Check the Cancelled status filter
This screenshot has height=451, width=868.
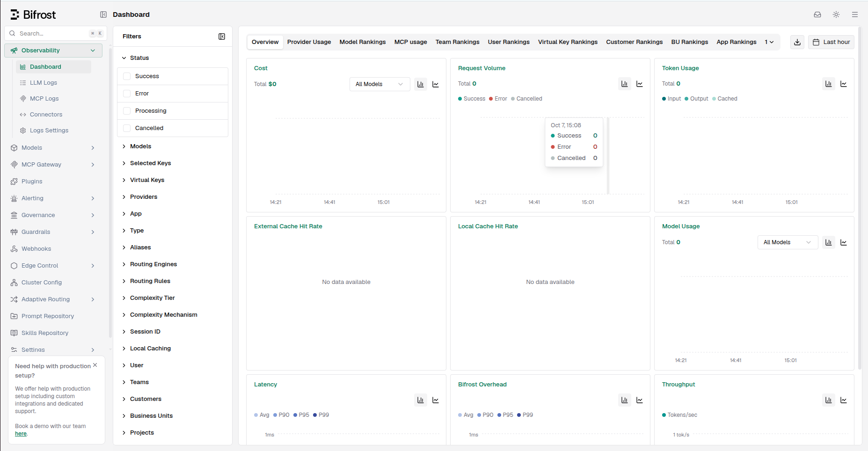[x=127, y=128]
